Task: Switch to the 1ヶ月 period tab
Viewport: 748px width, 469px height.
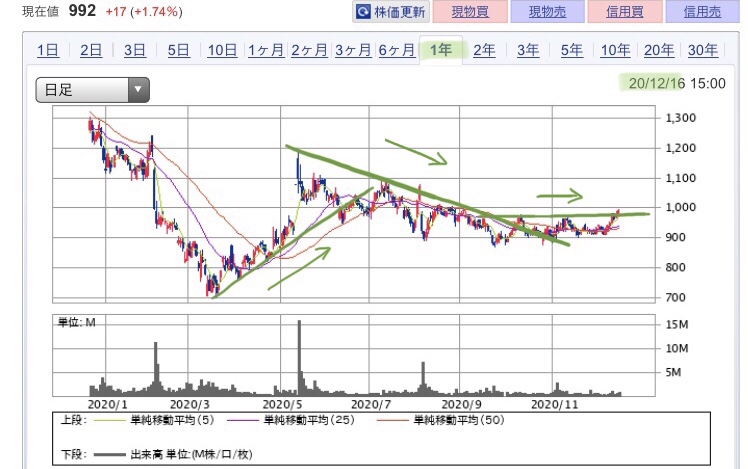Action: [x=266, y=50]
